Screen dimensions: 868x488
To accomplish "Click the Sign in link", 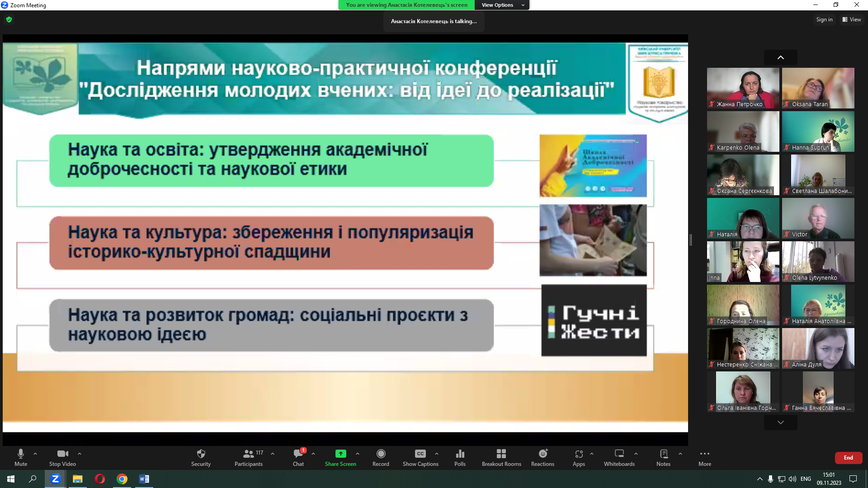I will pos(824,19).
